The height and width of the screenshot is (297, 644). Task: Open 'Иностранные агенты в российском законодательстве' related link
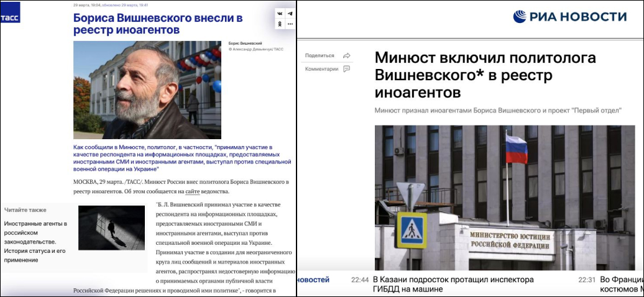[x=36, y=242]
